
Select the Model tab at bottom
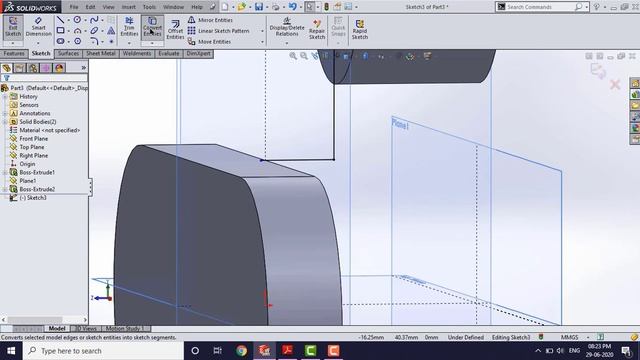pos(57,329)
